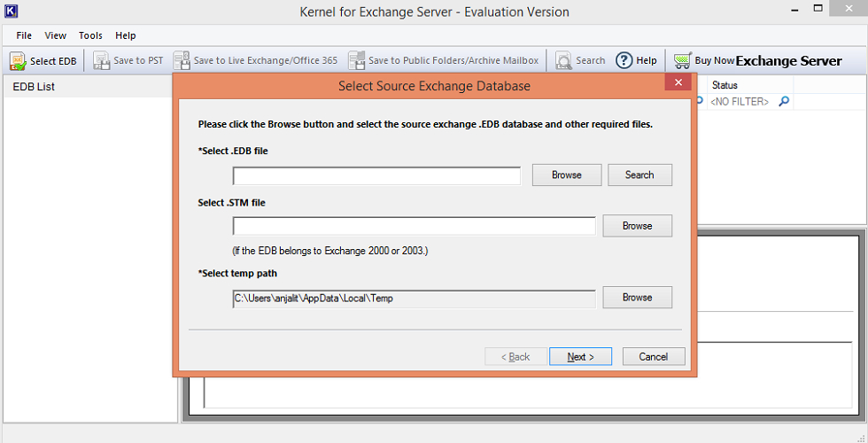Open Help question mark icon
This screenshot has width=868, height=443.
pos(624,60)
